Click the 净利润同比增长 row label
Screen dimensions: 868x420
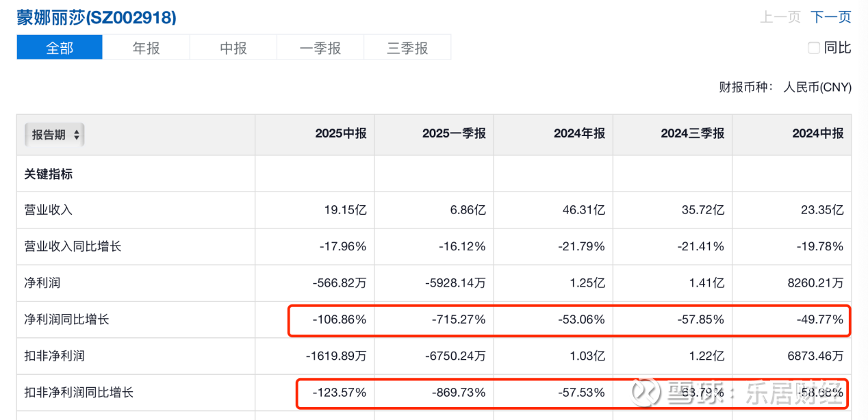point(66,319)
